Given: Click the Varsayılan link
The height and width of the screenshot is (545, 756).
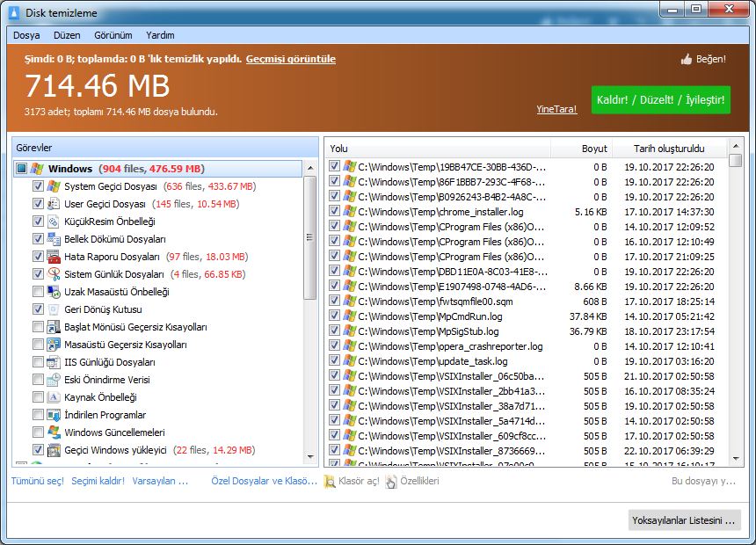Looking at the screenshot, I should (160, 481).
